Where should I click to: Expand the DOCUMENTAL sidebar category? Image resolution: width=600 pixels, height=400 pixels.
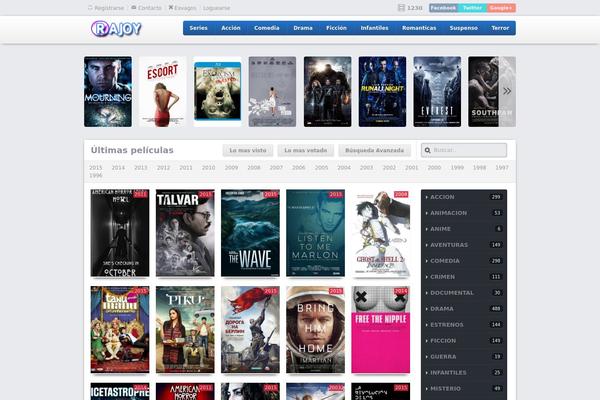pyautogui.click(x=464, y=292)
